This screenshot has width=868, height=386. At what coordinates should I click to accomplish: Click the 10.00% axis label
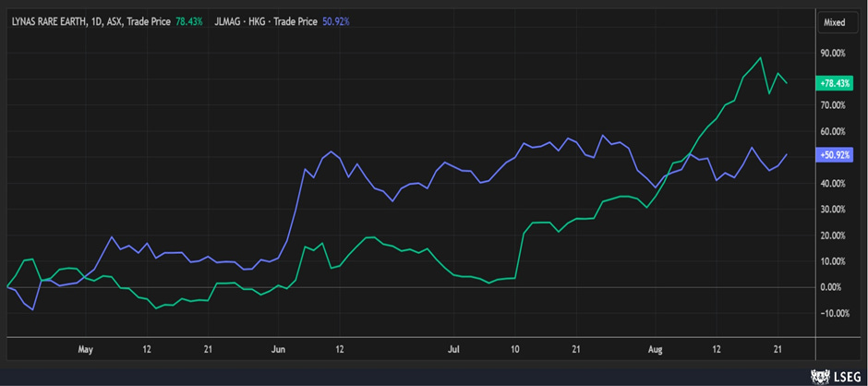pyautogui.click(x=835, y=261)
